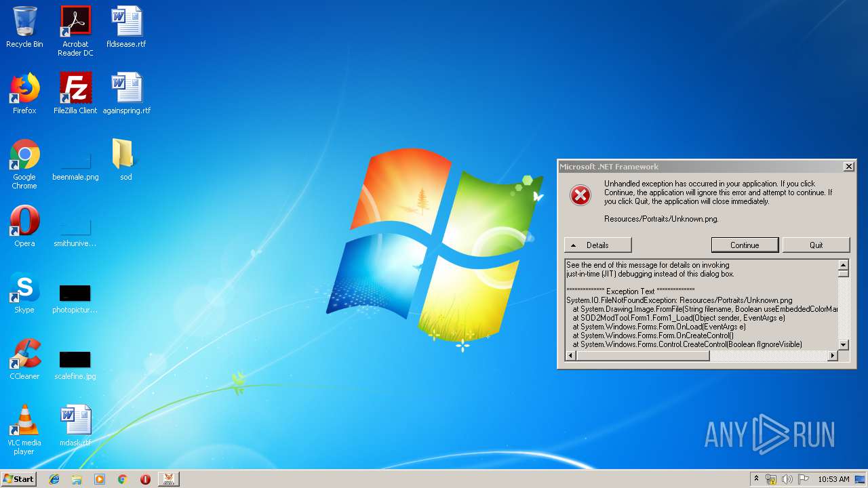Collapse the Details section of error dialog
This screenshot has height=488, width=868.
click(597, 245)
